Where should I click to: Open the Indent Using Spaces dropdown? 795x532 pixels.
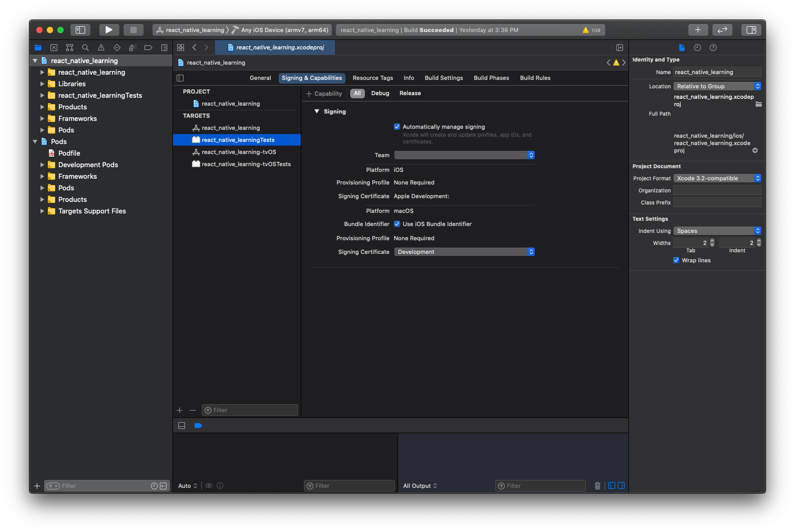pos(717,231)
